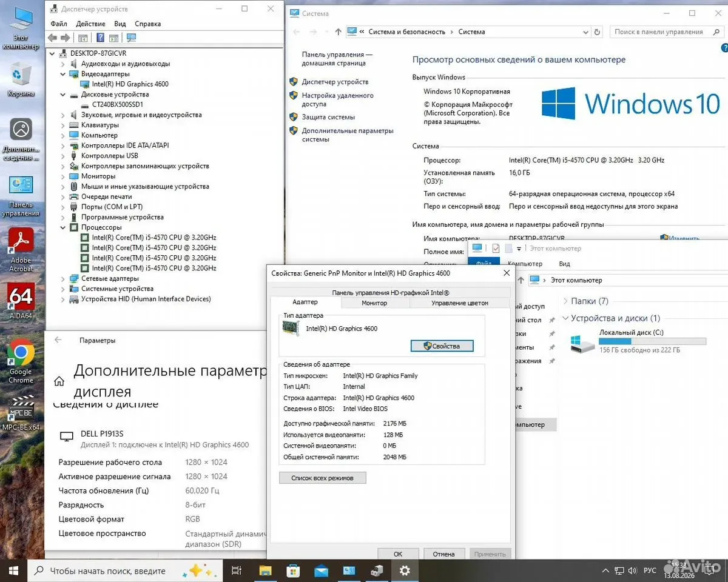The height and width of the screenshot is (582, 728).
Task: Open Дополнительные параметры системы link
Action: [x=348, y=135]
